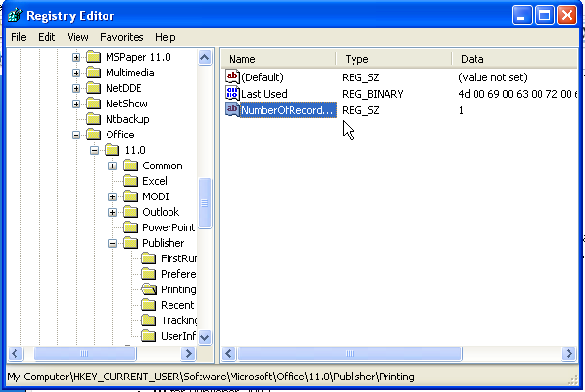
Task: Click the Publisher folder icon
Action: tap(130, 243)
